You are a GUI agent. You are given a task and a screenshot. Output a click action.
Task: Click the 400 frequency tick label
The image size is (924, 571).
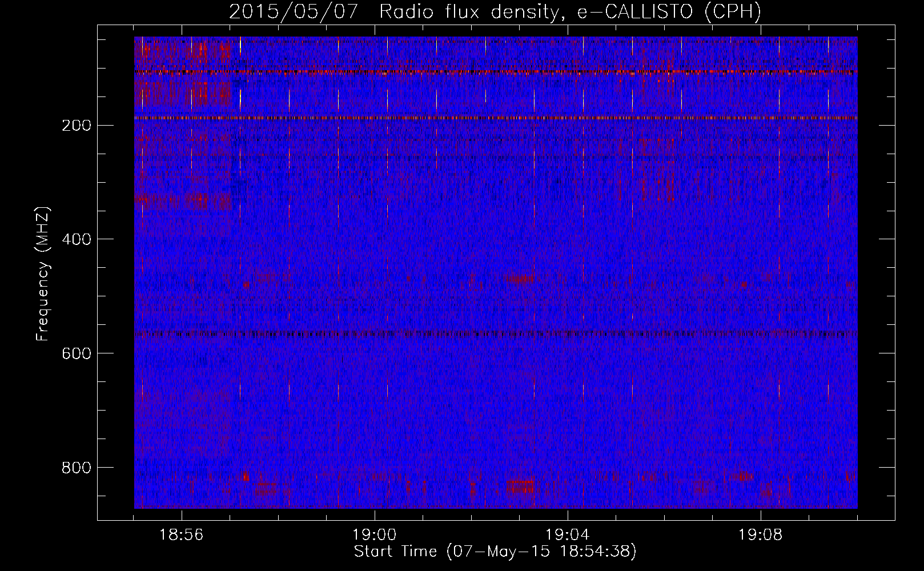point(77,240)
